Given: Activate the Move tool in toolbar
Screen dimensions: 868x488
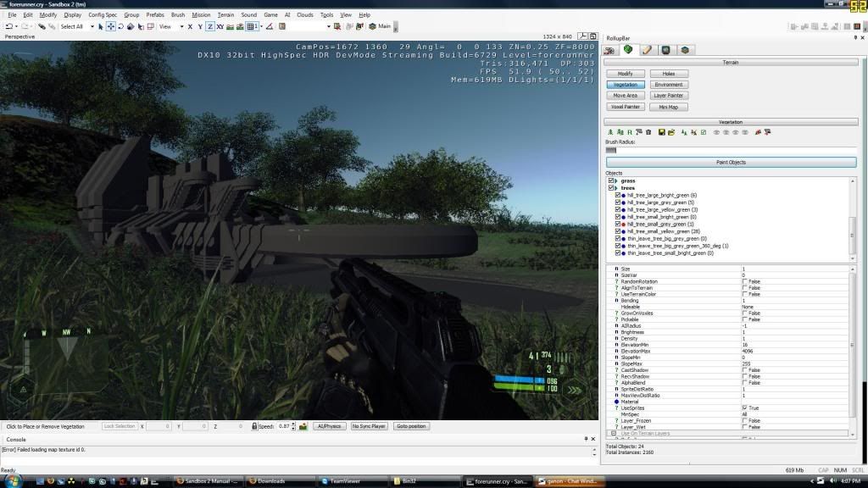Looking at the screenshot, I should click(x=111, y=26).
